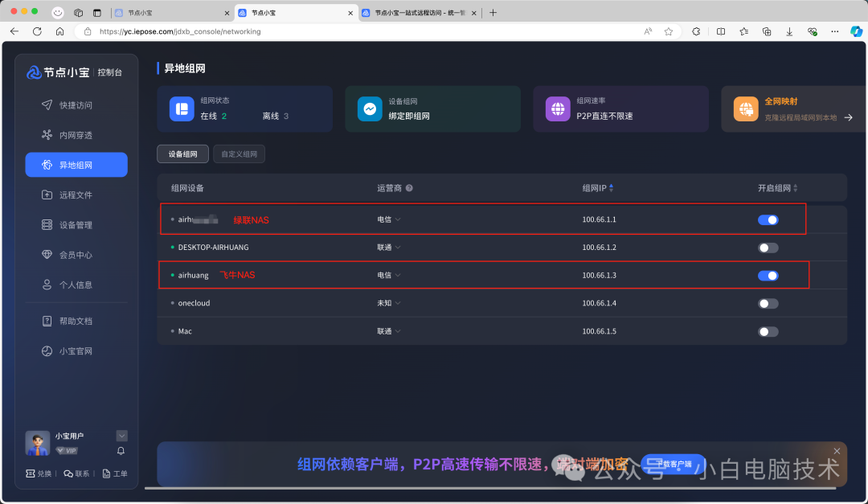Screen dimensions: 868x504
Task: Open 帮助文档 link
Action: tap(76, 322)
